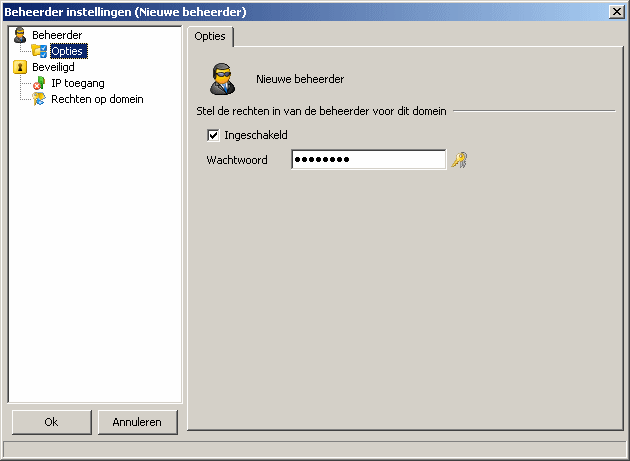
Task: Select Beveiligd in the tree
Action: pyautogui.click(x=53, y=67)
